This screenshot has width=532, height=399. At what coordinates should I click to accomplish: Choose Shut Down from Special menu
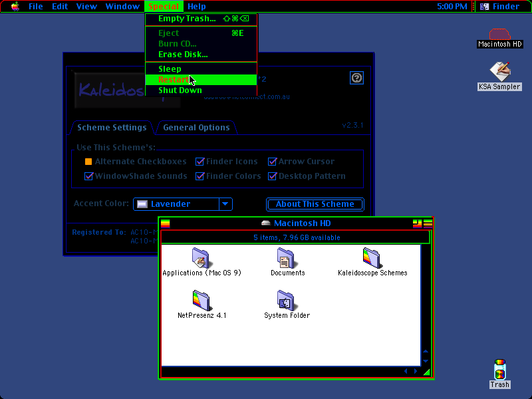tap(201, 90)
